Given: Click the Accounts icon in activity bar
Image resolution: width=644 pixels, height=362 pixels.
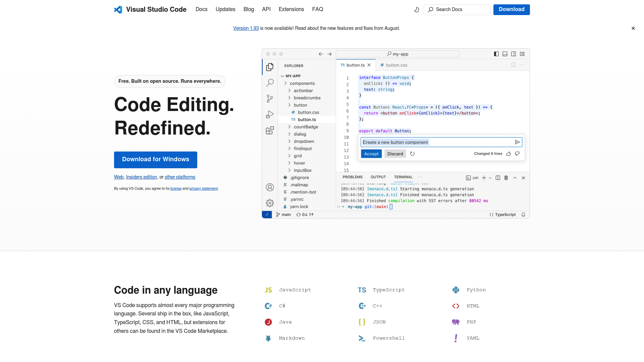Looking at the screenshot, I should [x=270, y=187].
